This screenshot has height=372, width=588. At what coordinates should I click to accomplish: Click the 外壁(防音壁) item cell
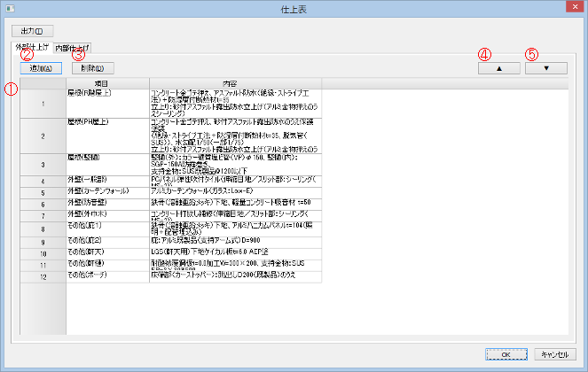[x=107, y=203]
